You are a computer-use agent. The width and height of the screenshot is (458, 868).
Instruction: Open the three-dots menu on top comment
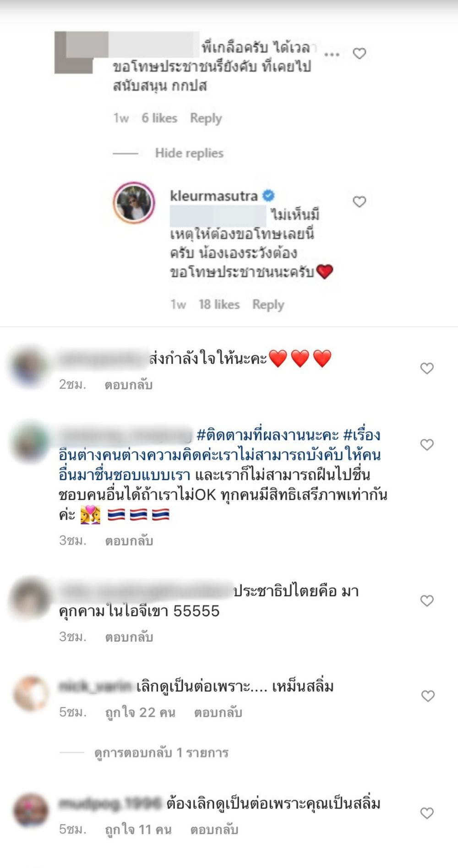point(332,54)
